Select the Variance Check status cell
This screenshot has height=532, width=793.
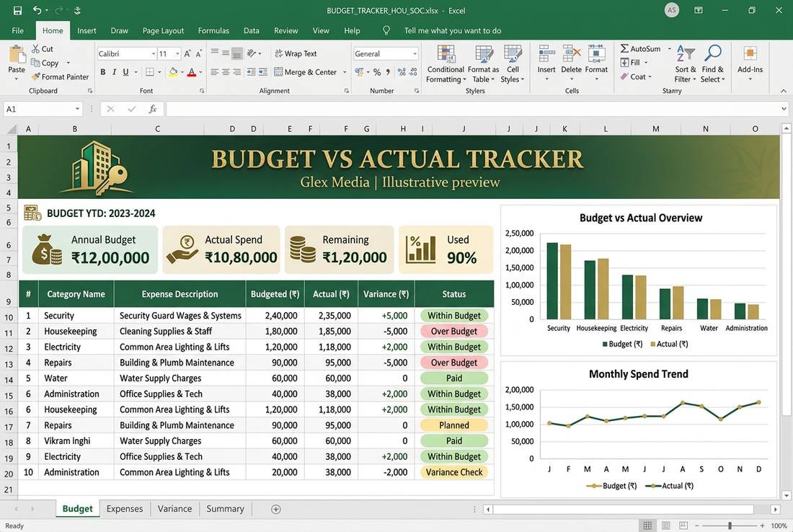453,472
